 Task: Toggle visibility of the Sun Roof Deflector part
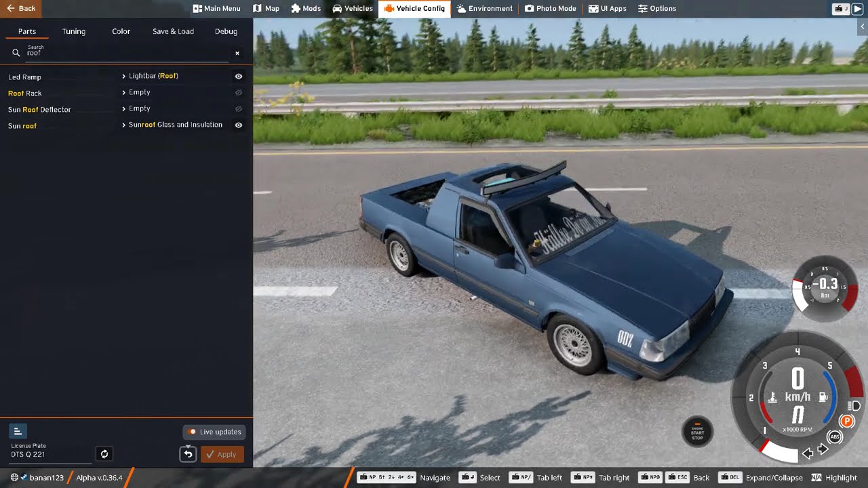(x=239, y=108)
